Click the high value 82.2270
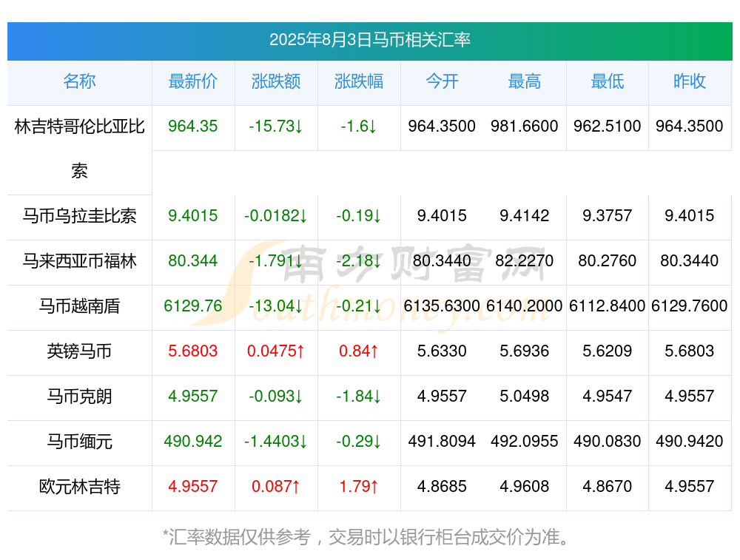This screenshot has height=560, width=740. point(525,261)
